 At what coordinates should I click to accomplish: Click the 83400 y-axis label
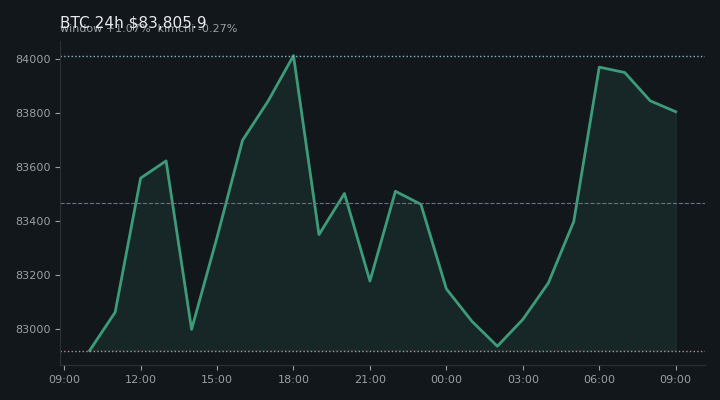(33, 221)
